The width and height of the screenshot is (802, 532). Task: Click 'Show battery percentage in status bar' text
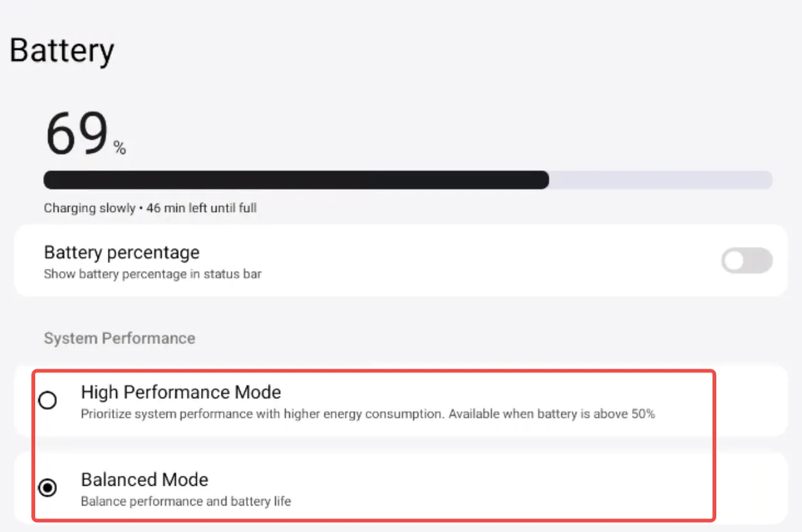[x=152, y=274]
